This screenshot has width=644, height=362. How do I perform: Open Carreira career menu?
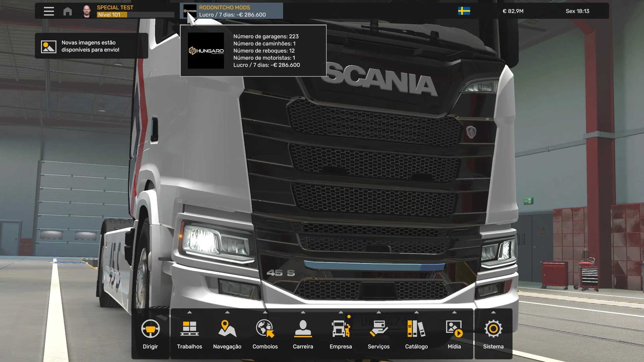click(303, 334)
